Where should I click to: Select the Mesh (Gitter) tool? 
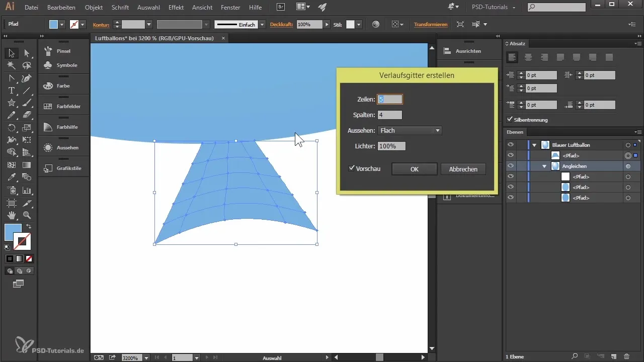pyautogui.click(x=11, y=165)
